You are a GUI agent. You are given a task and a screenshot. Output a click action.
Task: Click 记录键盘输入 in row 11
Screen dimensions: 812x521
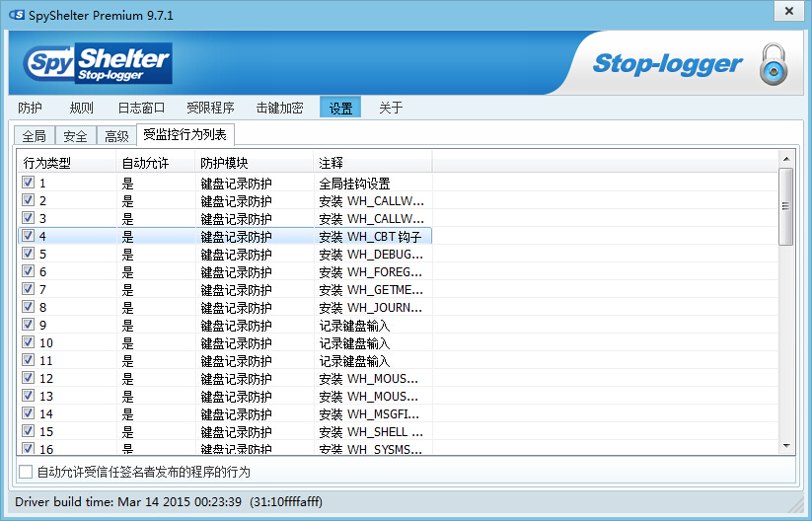pyautogui.click(x=354, y=360)
